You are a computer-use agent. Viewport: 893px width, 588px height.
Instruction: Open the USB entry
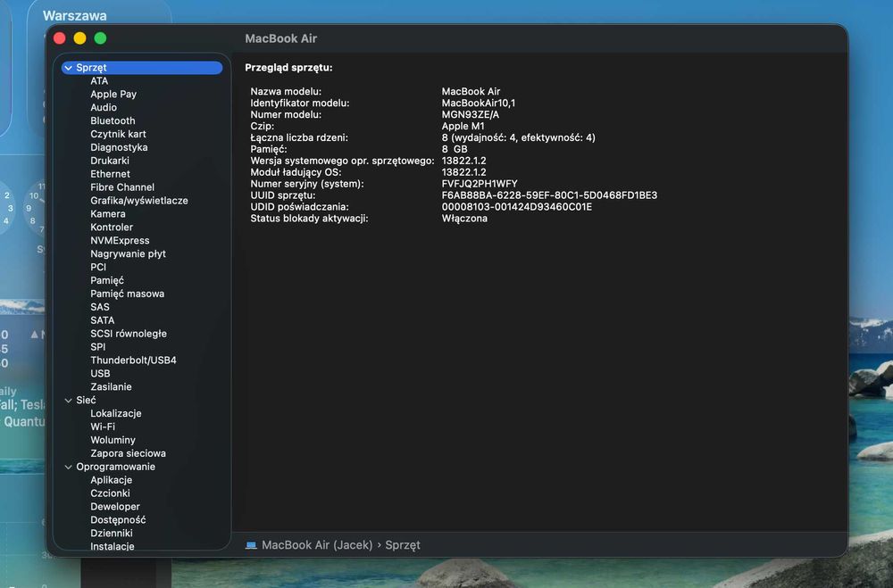tap(100, 373)
